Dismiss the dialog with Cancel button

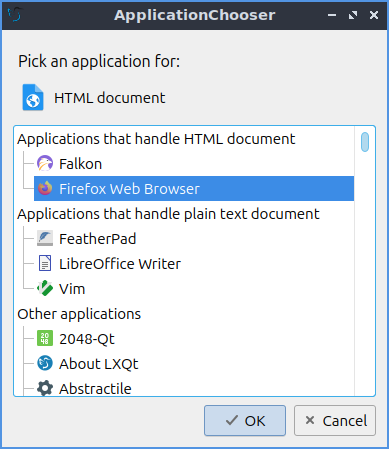pos(335,421)
